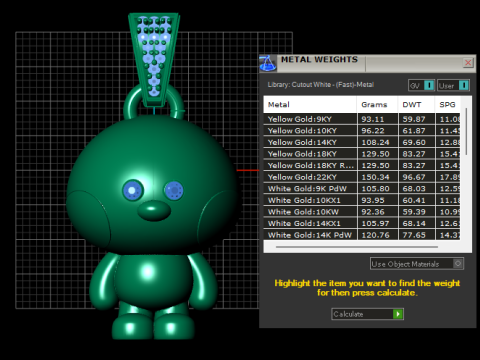Screen dimensions: 480x360
Task: Sort by the DWT column header
Action: click(416, 105)
